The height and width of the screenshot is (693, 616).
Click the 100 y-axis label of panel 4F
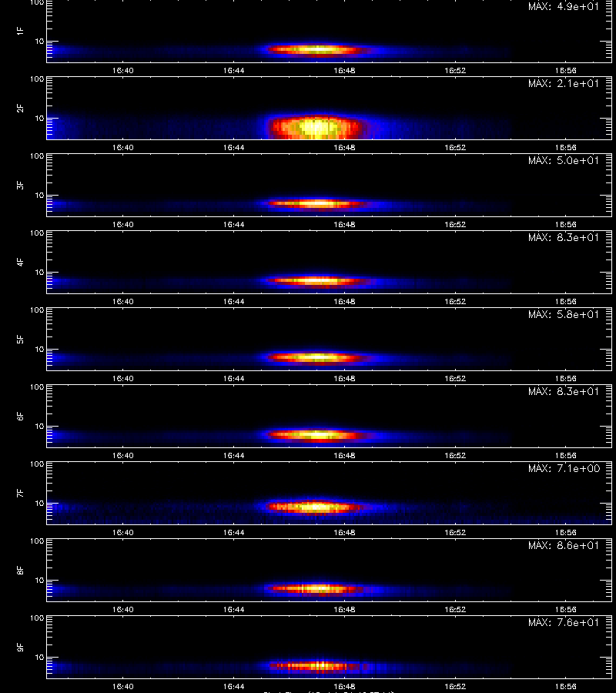pos(37,233)
